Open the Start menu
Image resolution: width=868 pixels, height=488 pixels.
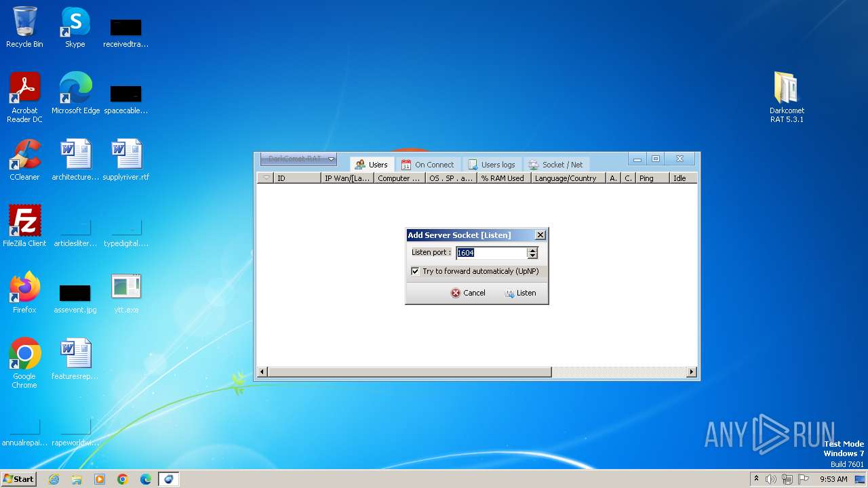tap(18, 479)
